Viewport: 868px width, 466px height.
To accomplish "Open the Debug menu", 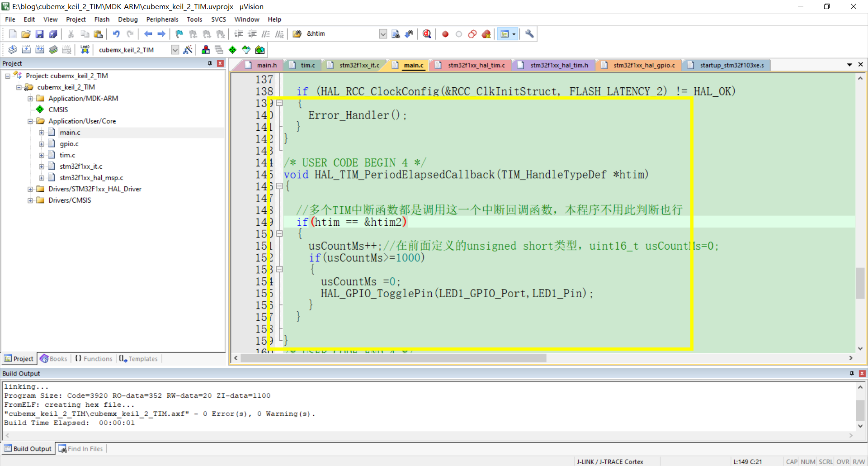I will (128, 19).
